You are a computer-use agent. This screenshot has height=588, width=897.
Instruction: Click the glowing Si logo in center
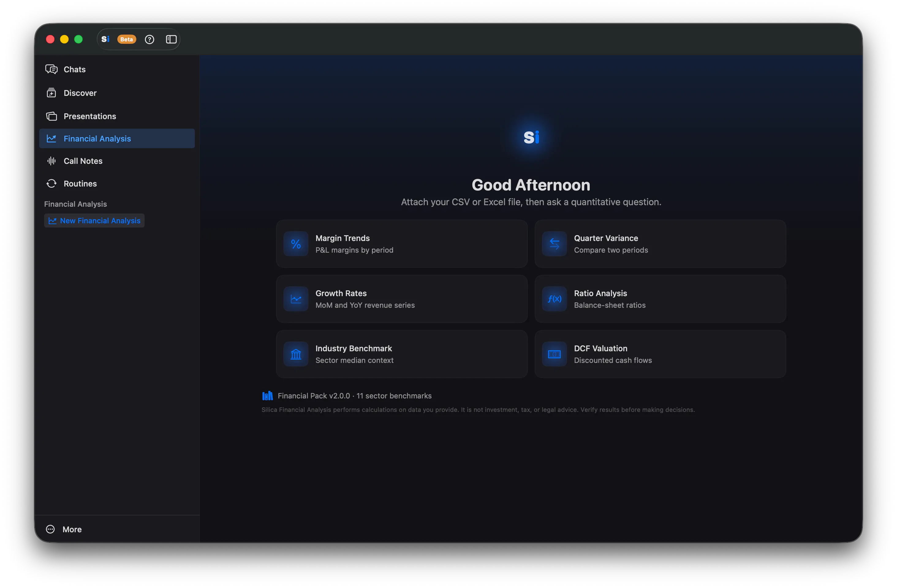click(x=532, y=137)
